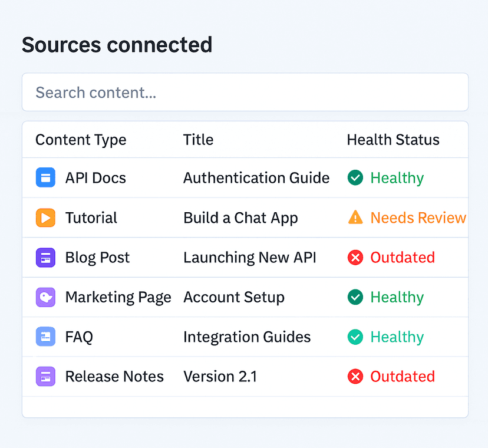The width and height of the screenshot is (488, 448).
Task: Click the Release Notes icon
Action: pos(45,376)
